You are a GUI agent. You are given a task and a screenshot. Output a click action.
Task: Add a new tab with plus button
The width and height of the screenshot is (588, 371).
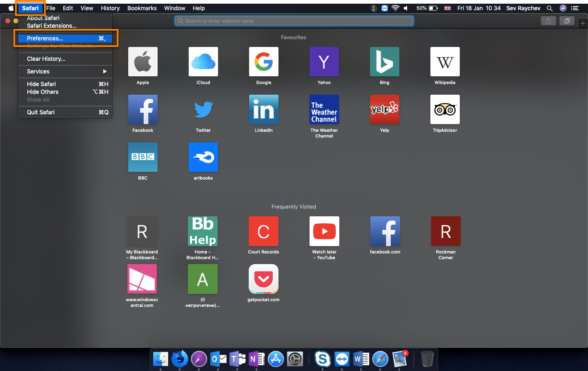pos(583,24)
